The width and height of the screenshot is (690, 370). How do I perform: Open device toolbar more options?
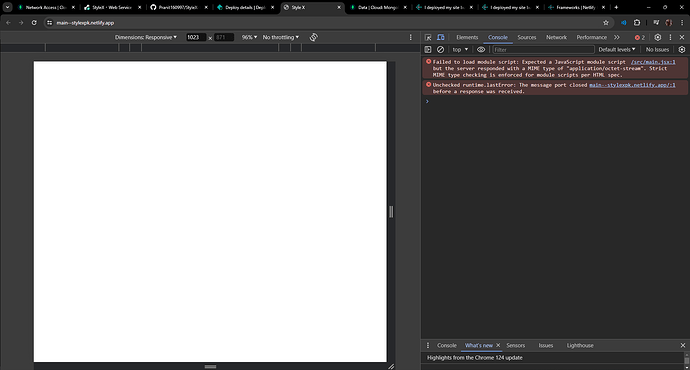tap(411, 37)
